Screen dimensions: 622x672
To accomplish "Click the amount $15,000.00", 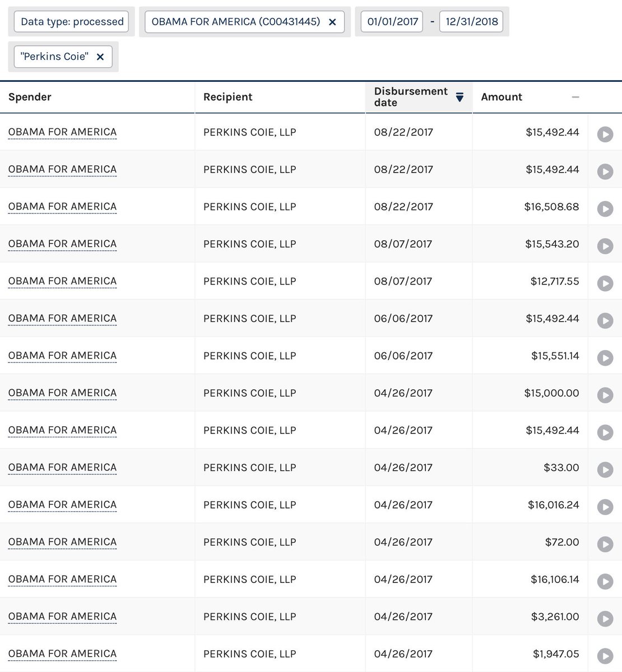I will coord(551,393).
